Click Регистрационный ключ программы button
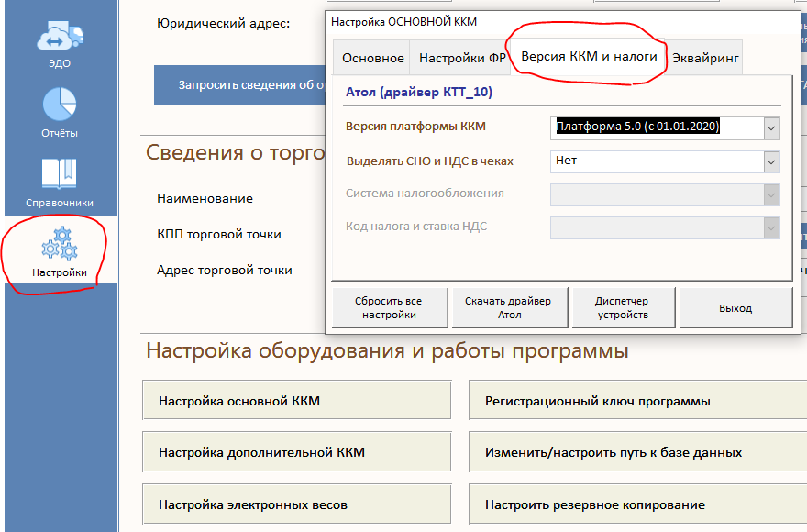 coord(636,401)
